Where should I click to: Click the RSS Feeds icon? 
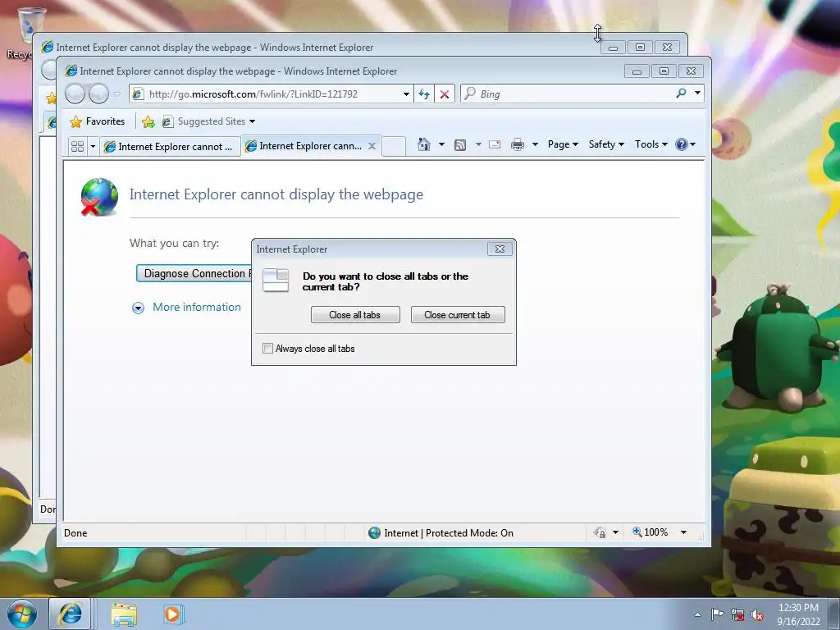(x=459, y=144)
